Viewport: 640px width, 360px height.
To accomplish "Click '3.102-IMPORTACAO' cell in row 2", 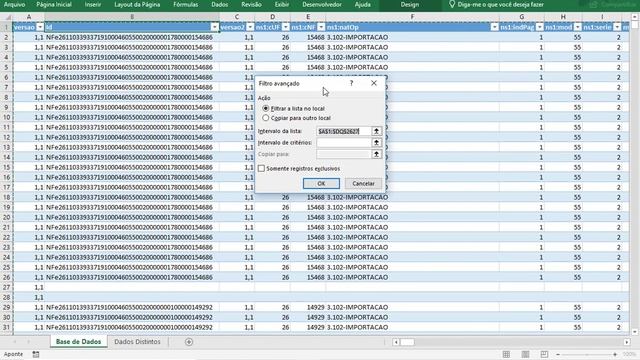I will point(412,37).
